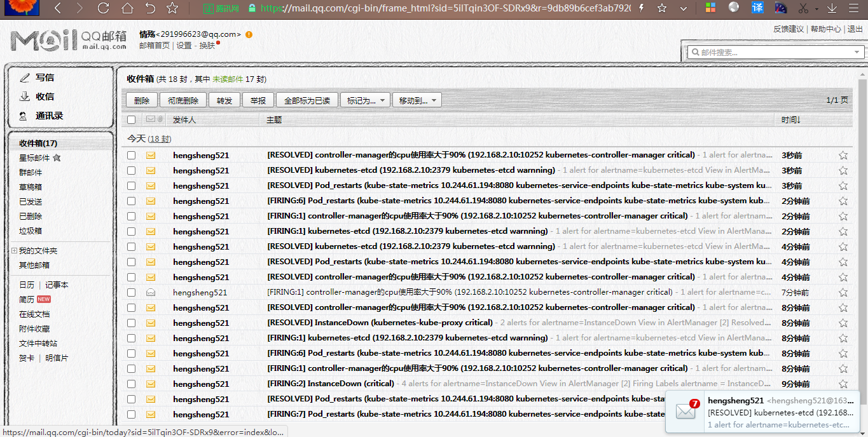Click inside the 邮件搜索 input field

pyautogui.click(x=775, y=52)
